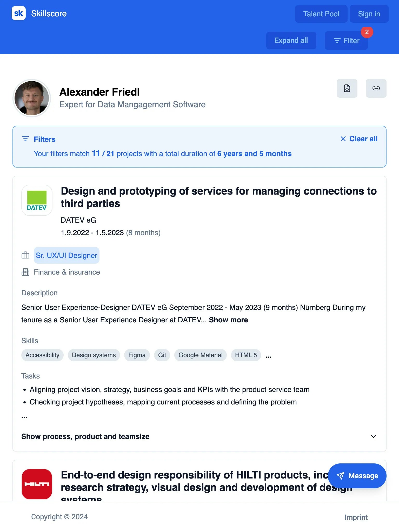Open the Sign in page
This screenshot has height=532, width=399.
tap(369, 14)
